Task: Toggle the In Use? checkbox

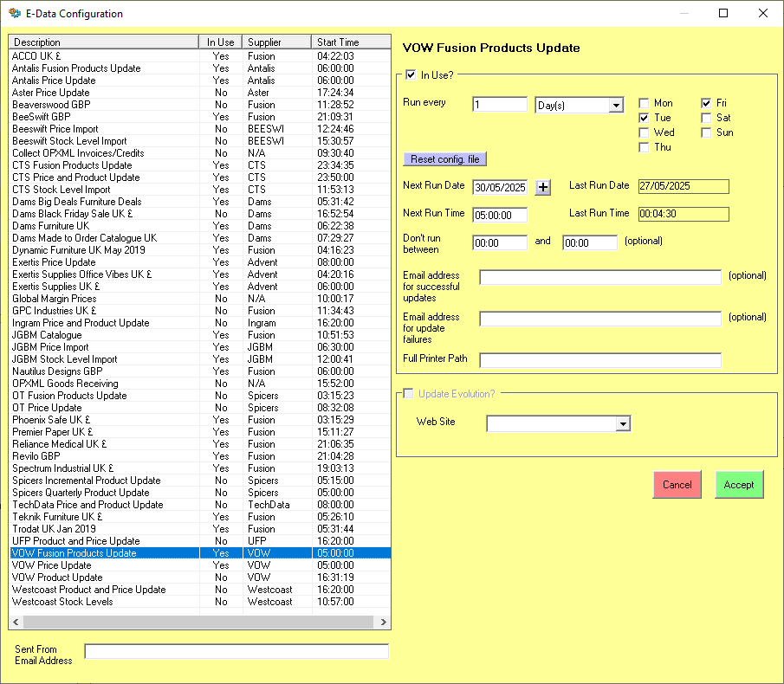Action: point(411,75)
